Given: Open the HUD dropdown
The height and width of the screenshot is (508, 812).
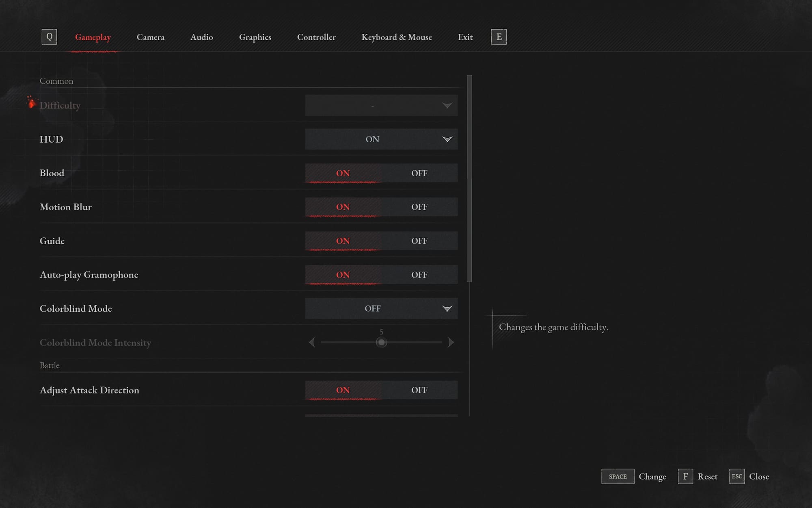Looking at the screenshot, I should point(381,139).
